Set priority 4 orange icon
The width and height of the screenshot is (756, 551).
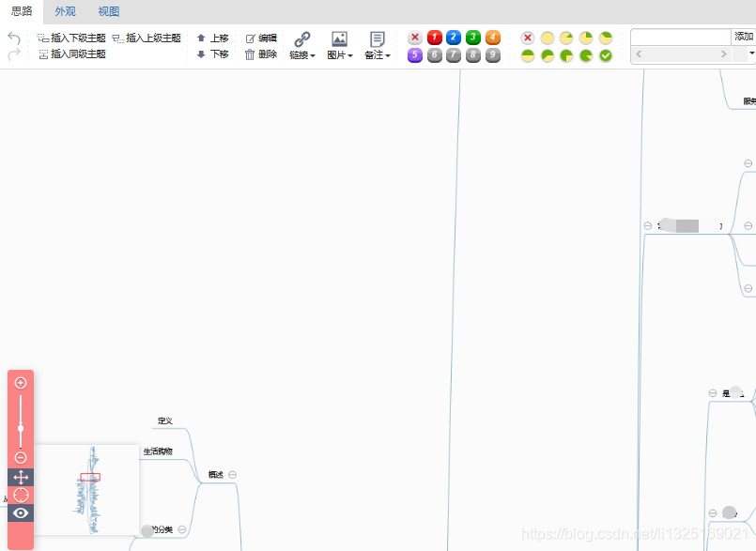(493, 38)
